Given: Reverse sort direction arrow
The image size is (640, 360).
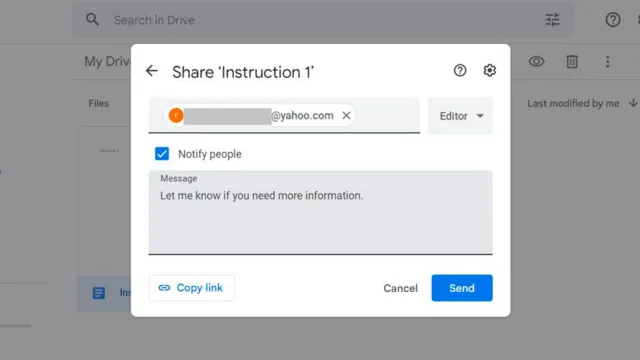Looking at the screenshot, I should pyautogui.click(x=633, y=103).
